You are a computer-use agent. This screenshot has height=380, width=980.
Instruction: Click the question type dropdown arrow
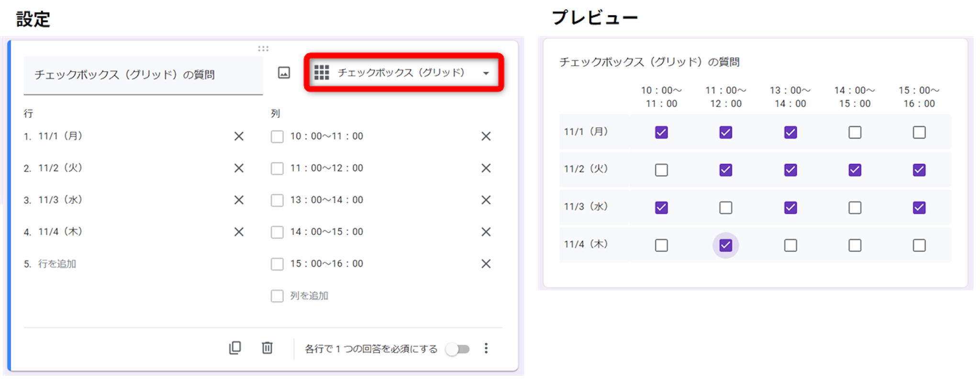(486, 73)
